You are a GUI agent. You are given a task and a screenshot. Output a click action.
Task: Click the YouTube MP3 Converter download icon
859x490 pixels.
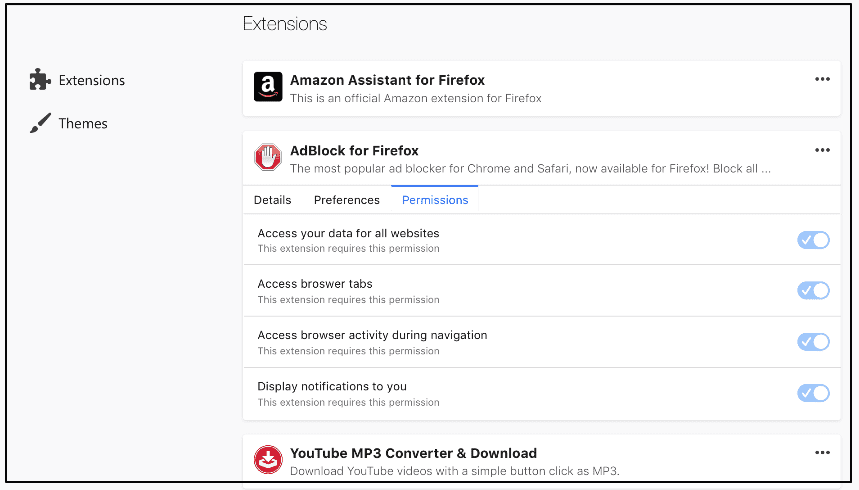click(x=268, y=459)
